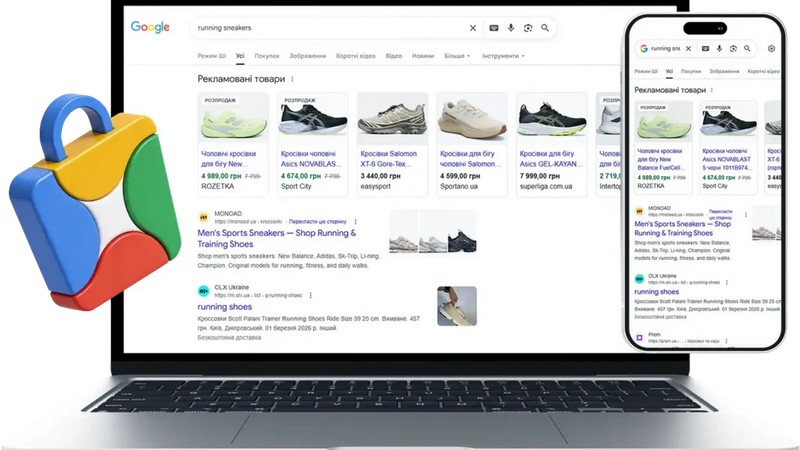
Task: Click the Google G icon on phone
Action: coord(644,48)
